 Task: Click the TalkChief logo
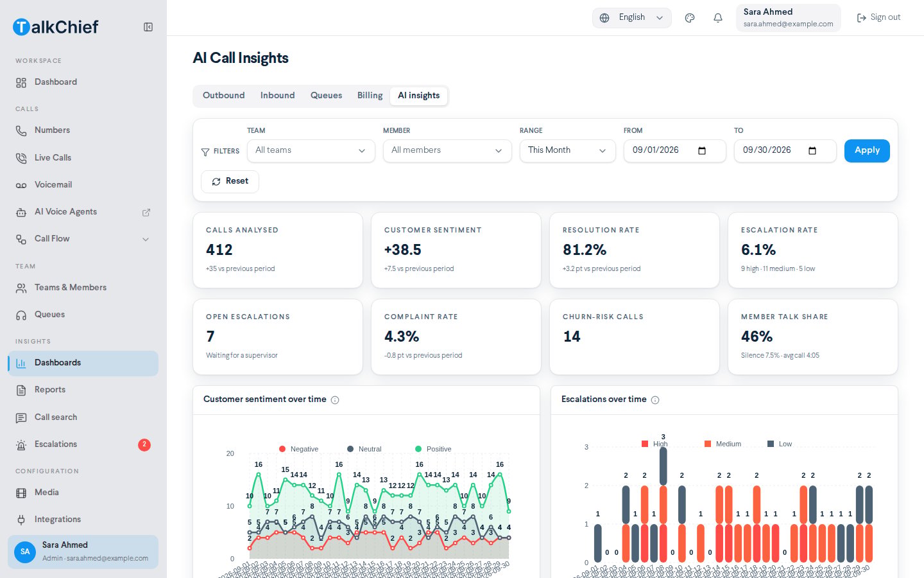[x=56, y=27]
